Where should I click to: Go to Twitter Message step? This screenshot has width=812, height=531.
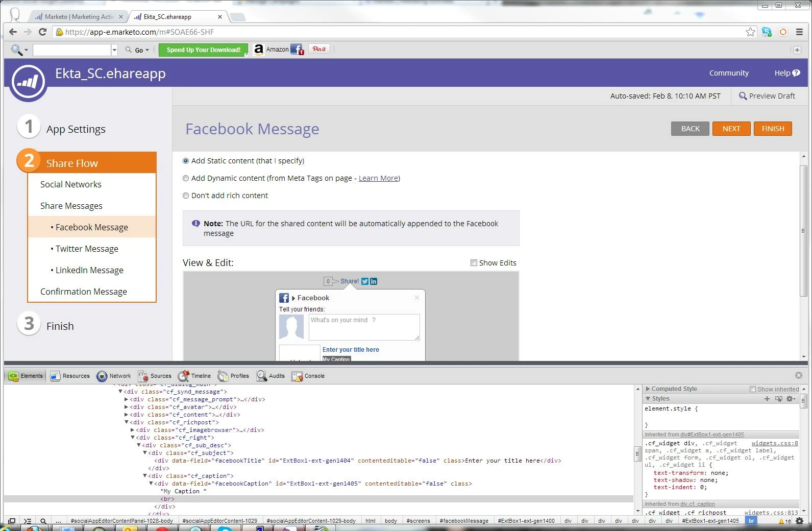pyautogui.click(x=87, y=249)
